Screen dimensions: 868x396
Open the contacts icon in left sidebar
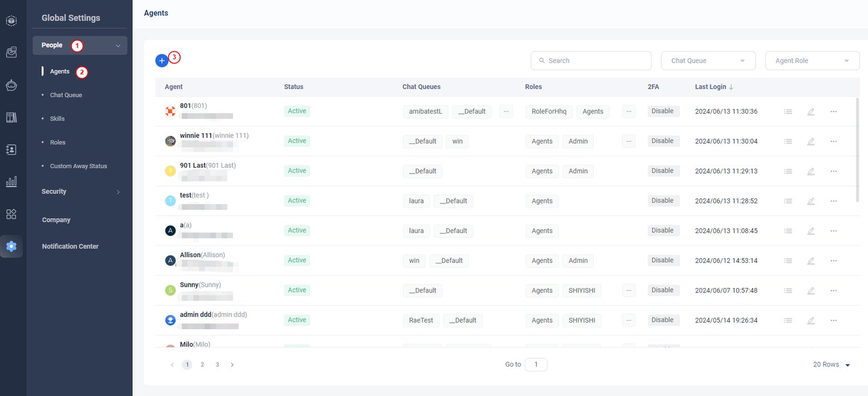[11, 149]
